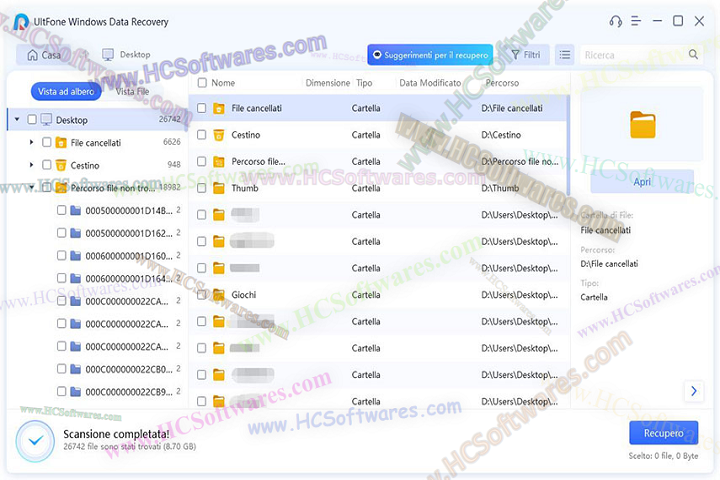This screenshot has height=480, width=720.
Task: Collapse the Desktop tree node
Action: point(17,119)
